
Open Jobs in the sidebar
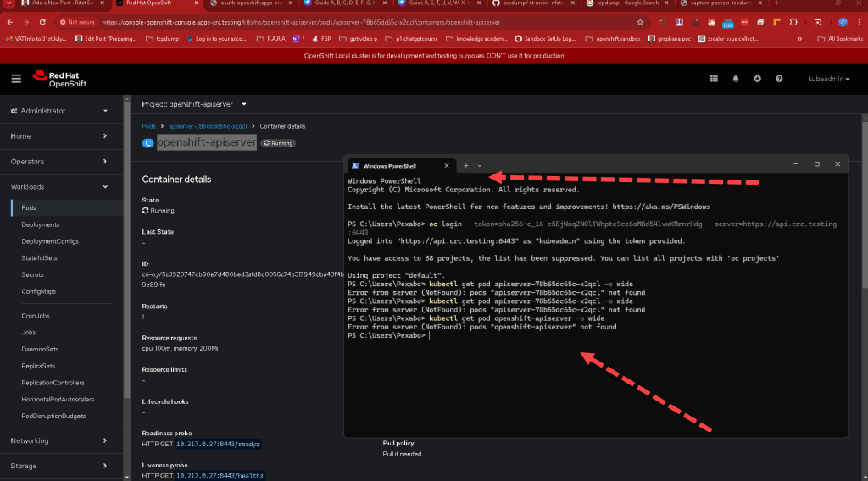pos(29,332)
